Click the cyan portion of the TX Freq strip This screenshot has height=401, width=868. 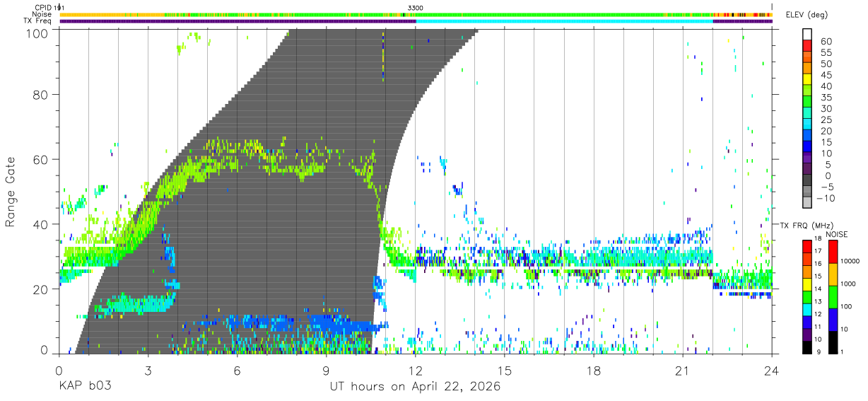pos(564,21)
